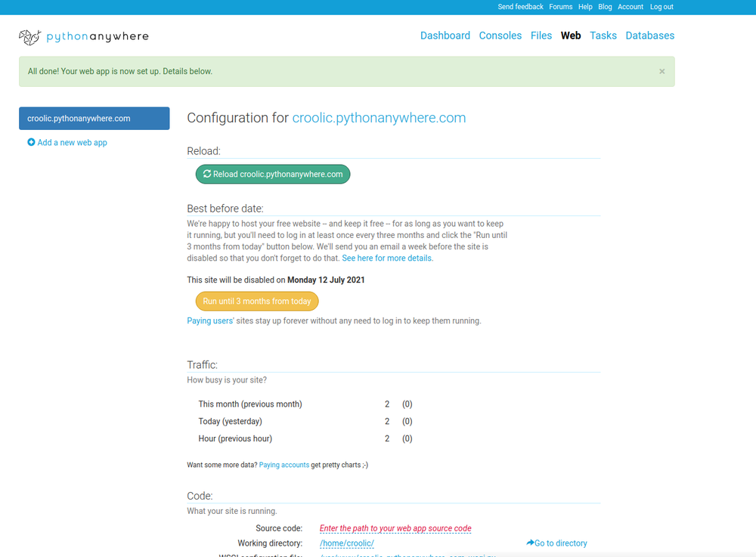Open the Dashboard tab

pos(445,36)
